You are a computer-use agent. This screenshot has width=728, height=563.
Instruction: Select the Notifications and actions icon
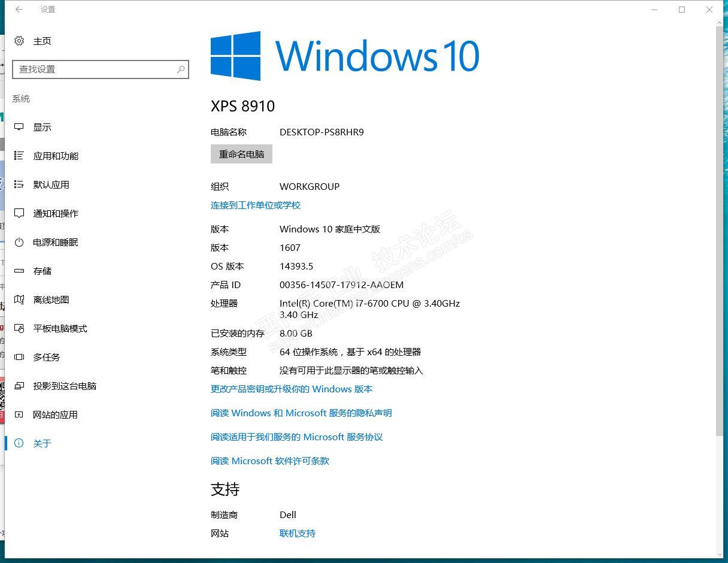[x=19, y=213]
